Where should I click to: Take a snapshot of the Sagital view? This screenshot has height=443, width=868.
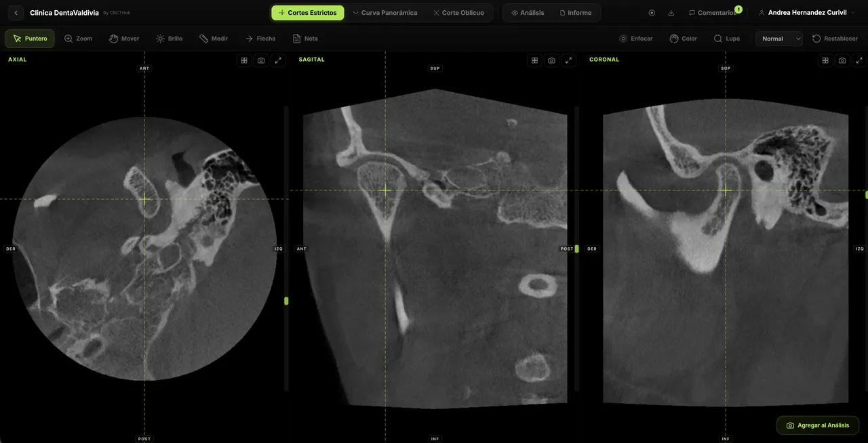551,60
